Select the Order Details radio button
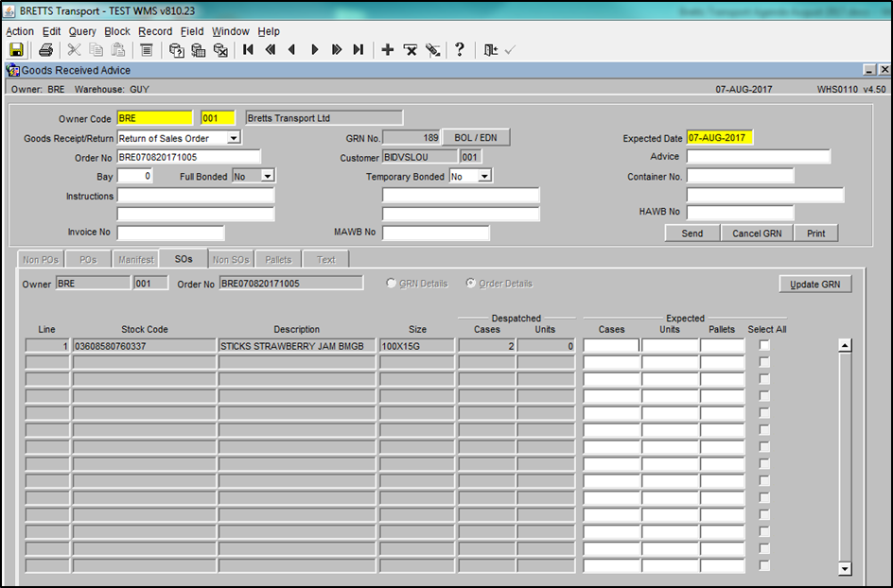 pyautogui.click(x=470, y=283)
